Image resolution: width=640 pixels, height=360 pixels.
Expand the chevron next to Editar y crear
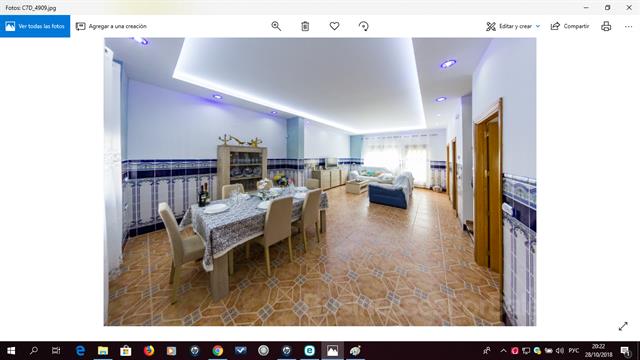coord(538,26)
